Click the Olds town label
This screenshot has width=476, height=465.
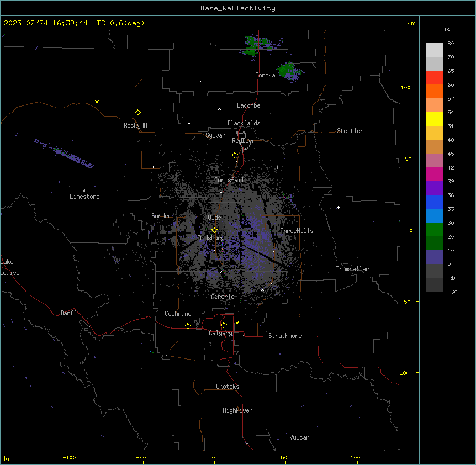point(214,218)
